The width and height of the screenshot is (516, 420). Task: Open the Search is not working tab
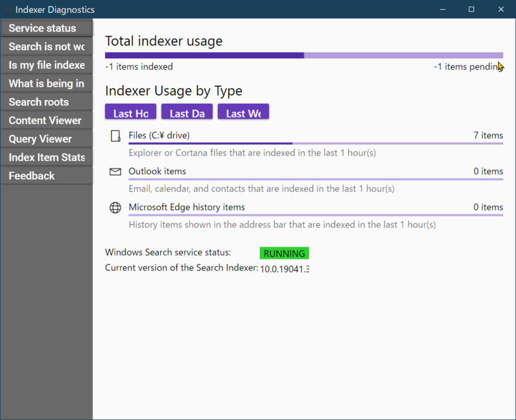(x=46, y=46)
